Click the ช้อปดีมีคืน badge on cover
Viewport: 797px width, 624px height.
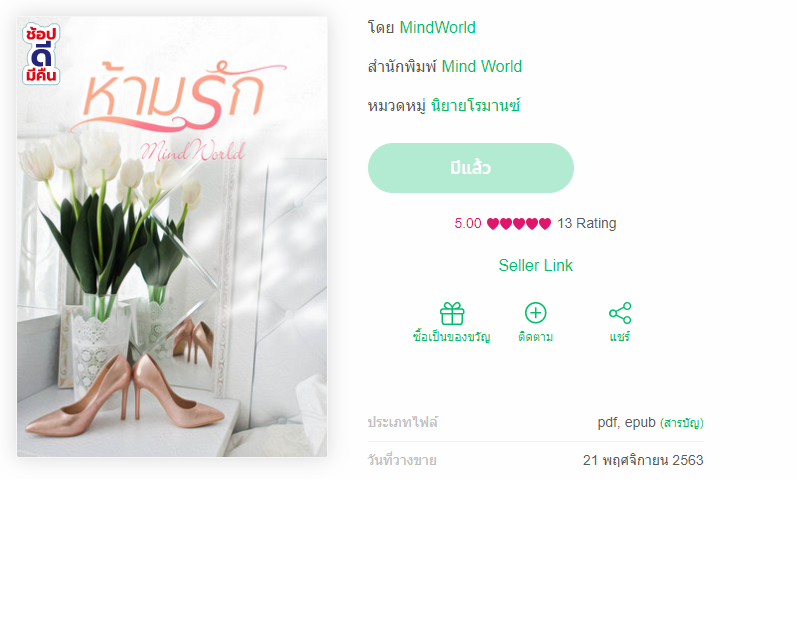pos(41,54)
